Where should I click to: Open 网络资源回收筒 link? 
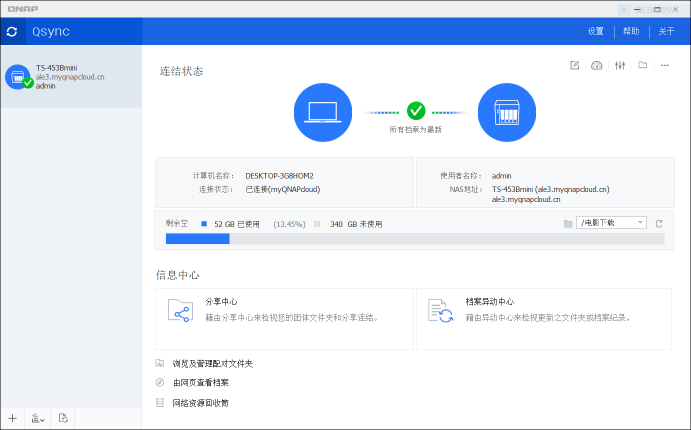[201, 403]
